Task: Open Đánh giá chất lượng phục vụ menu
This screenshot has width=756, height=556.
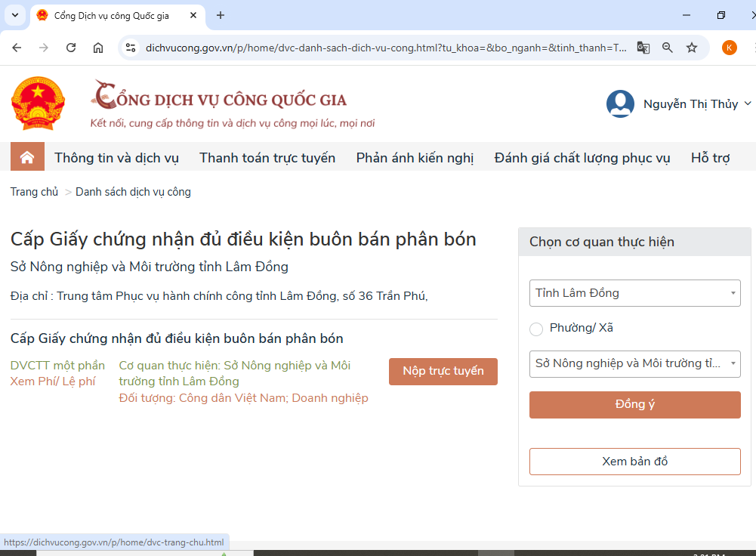Action: click(582, 158)
